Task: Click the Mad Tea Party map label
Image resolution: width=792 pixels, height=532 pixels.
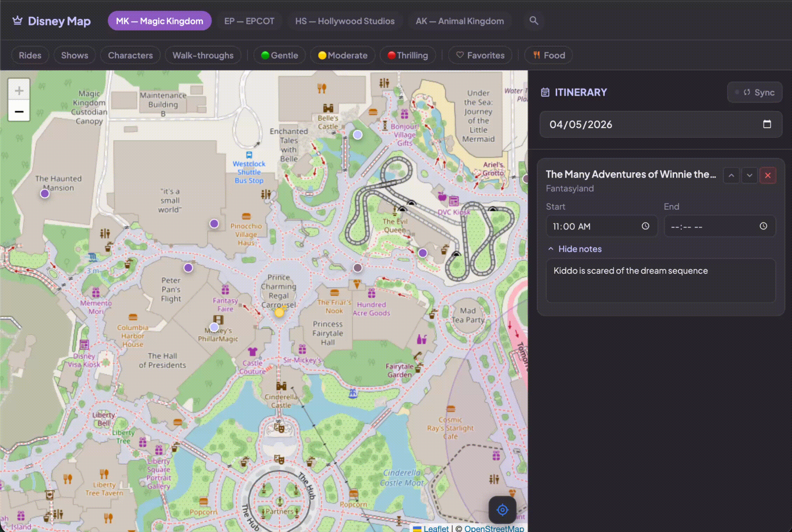Action: 468,315
